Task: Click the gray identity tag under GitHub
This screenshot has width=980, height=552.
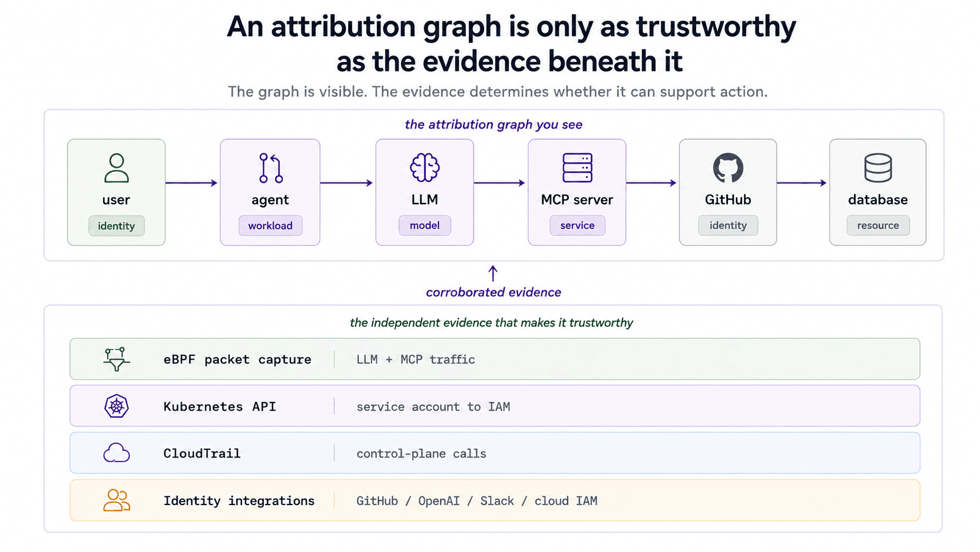Action: (728, 225)
